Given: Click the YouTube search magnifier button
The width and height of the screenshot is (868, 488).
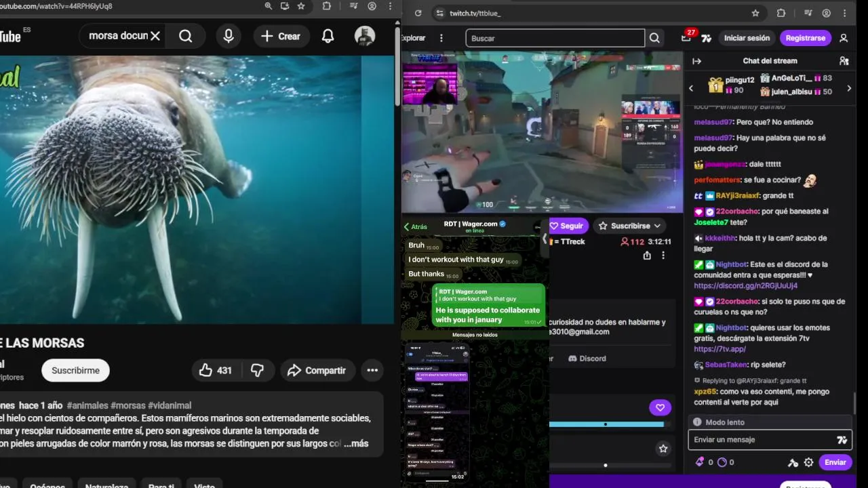Looking at the screenshot, I should click(186, 36).
